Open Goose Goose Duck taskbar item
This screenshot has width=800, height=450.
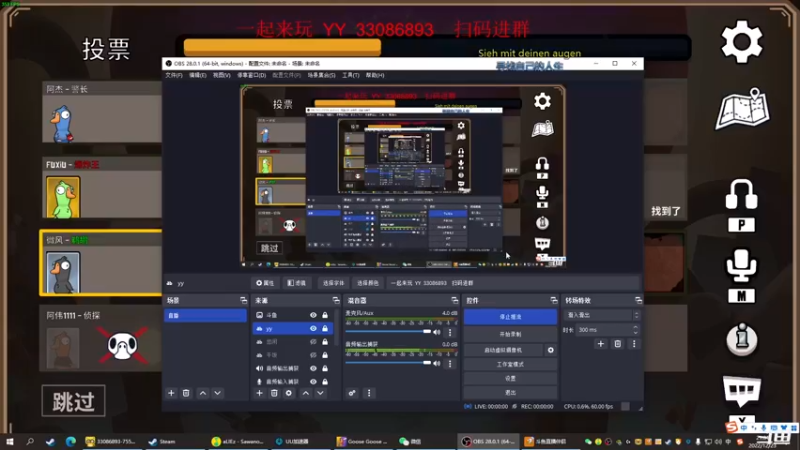[x=361, y=441]
